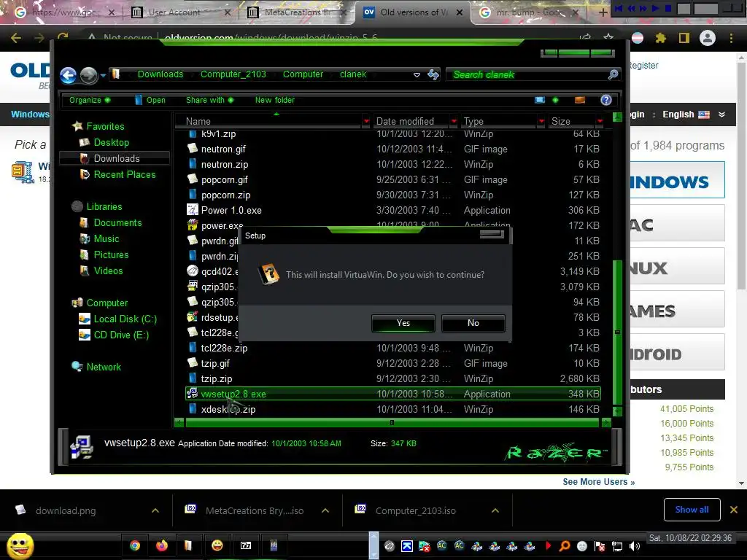Select Computer in the breadcrumb path
Image resolution: width=747 pixels, height=560 pixels.
point(303,74)
